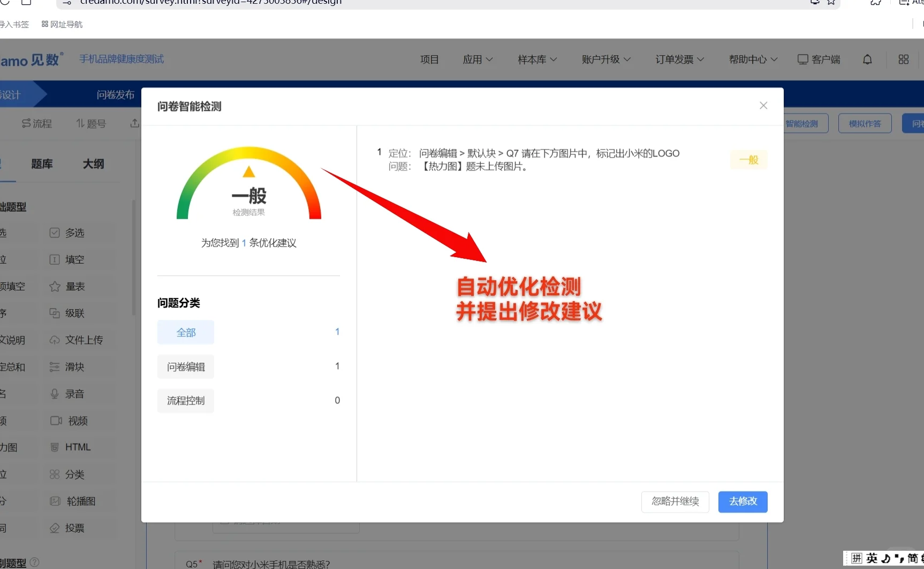Image resolution: width=924 pixels, height=569 pixels.
Task: Click 忽略并继续 to skip suggestions
Action: [x=675, y=502]
